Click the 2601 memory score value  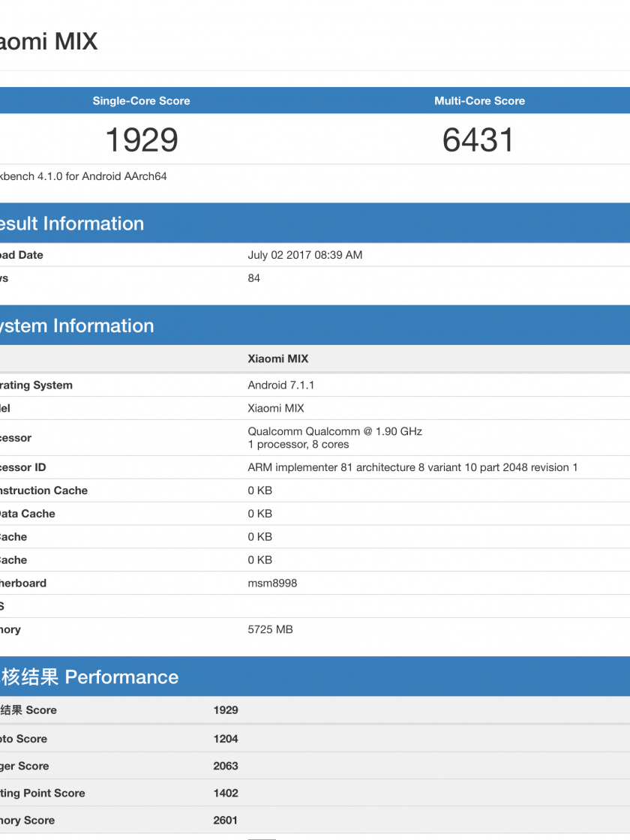[x=225, y=820]
